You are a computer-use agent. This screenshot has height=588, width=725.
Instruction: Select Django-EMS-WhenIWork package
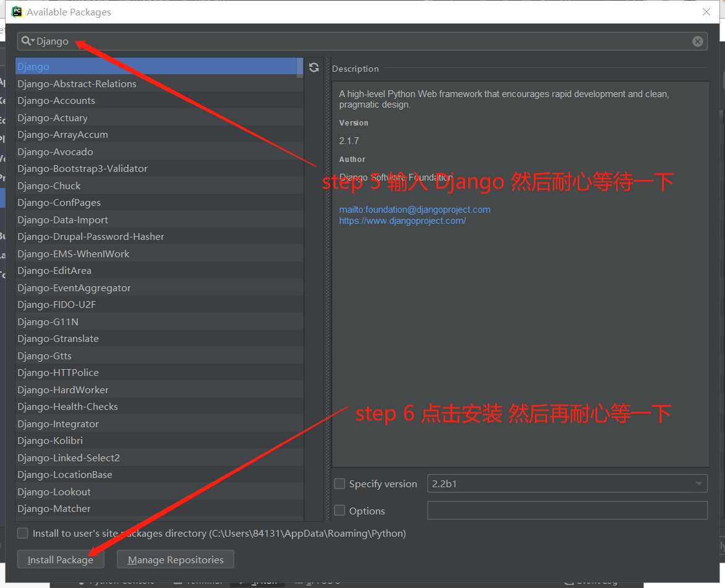point(159,254)
